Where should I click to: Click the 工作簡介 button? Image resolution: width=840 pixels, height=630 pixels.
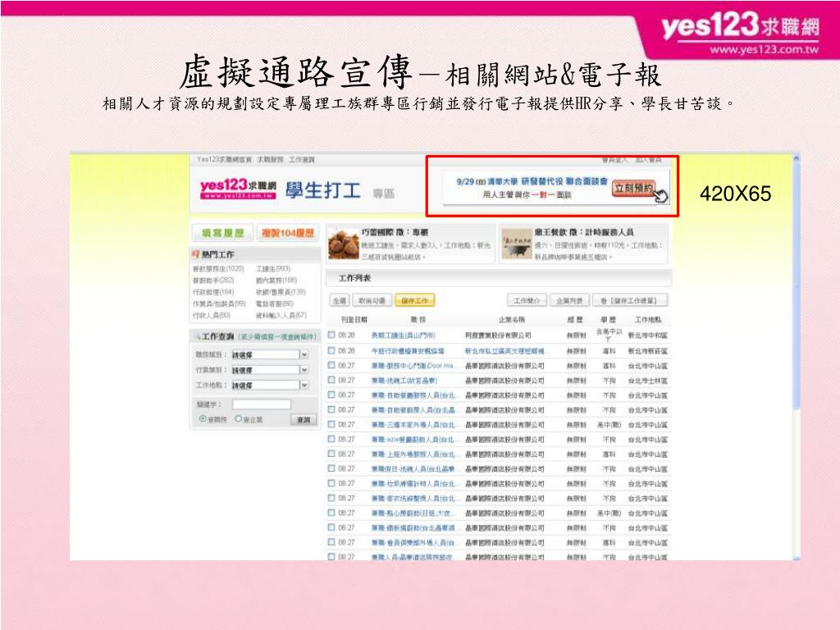coord(527,300)
